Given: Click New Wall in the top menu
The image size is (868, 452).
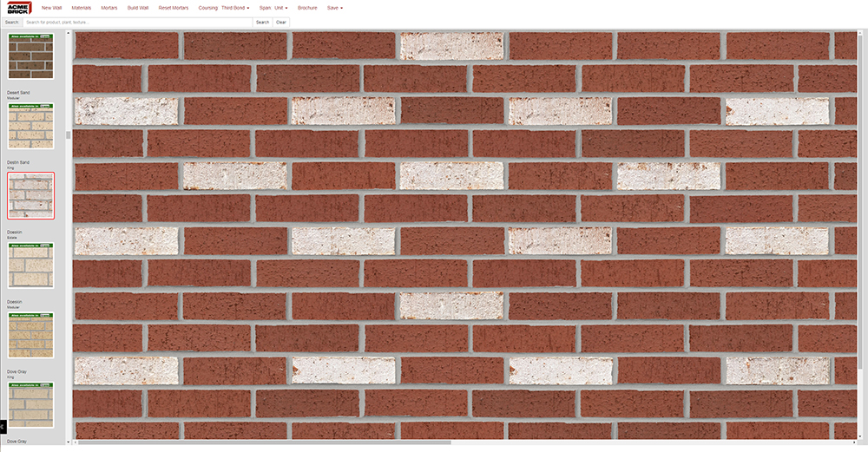Looking at the screenshot, I should click(x=52, y=8).
